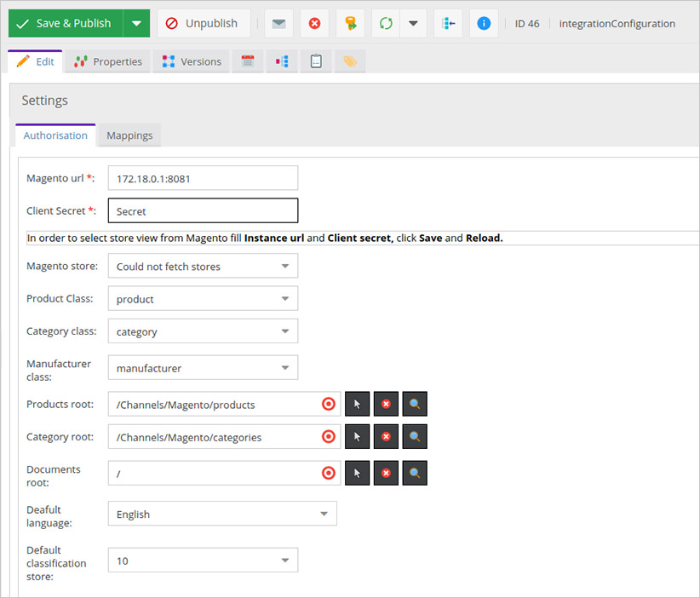Open the Default classification store dropdown

click(203, 561)
